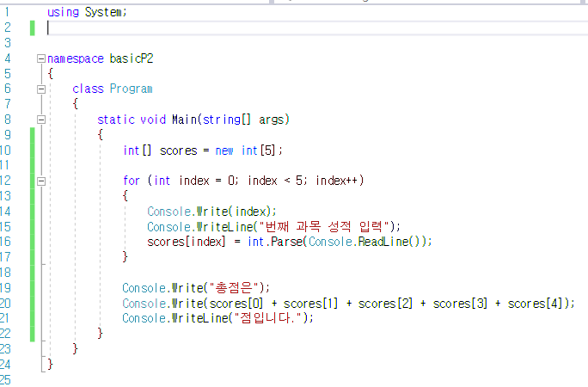The image size is (588, 387).
Task: Click 'scores[2]' on line 20
Action: (385, 304)
